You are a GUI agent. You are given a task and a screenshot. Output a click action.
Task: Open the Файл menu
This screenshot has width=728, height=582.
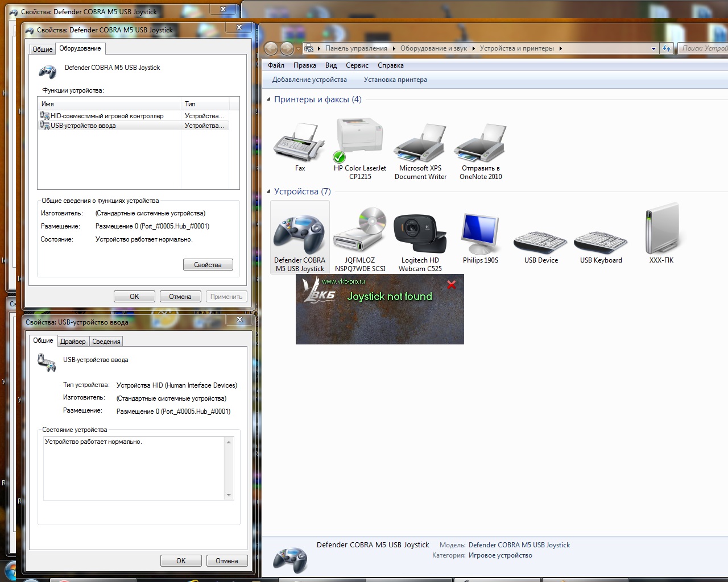click(276, 65)
